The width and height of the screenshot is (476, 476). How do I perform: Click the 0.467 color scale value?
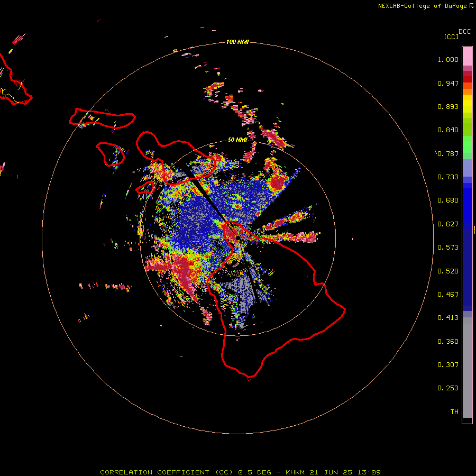click(448, 295)
